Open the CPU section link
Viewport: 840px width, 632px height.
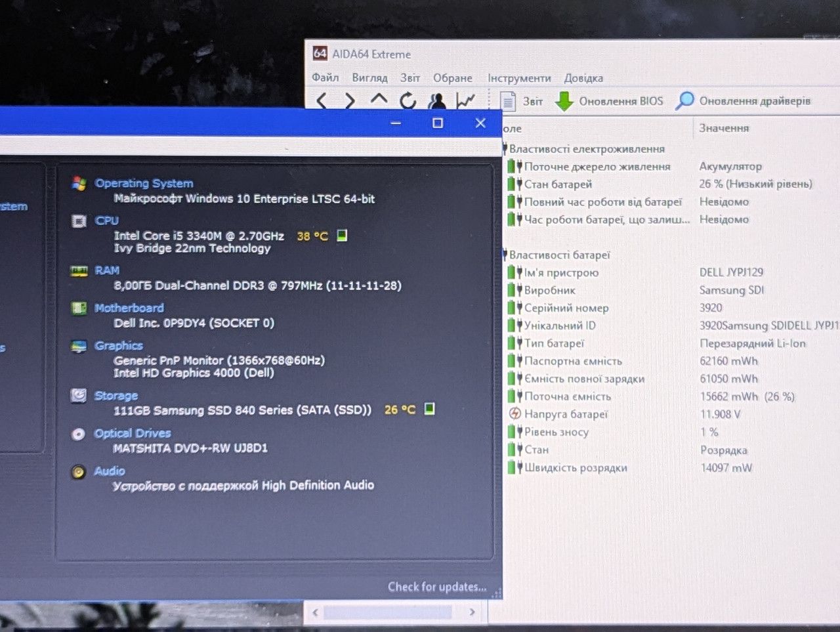107,221
